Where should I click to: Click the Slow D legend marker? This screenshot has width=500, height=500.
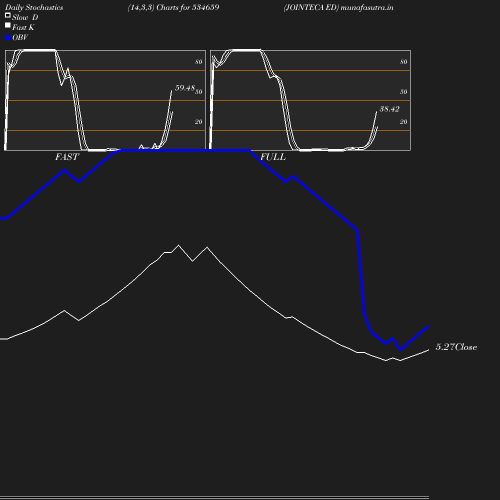(8, 15)
